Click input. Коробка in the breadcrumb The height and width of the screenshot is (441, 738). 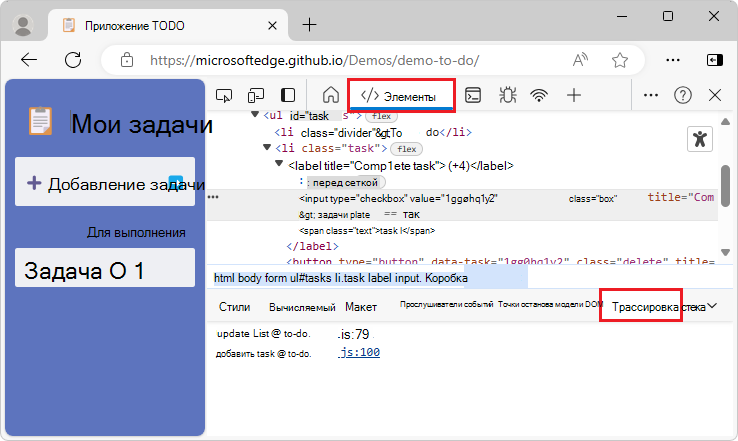point(431,278)
